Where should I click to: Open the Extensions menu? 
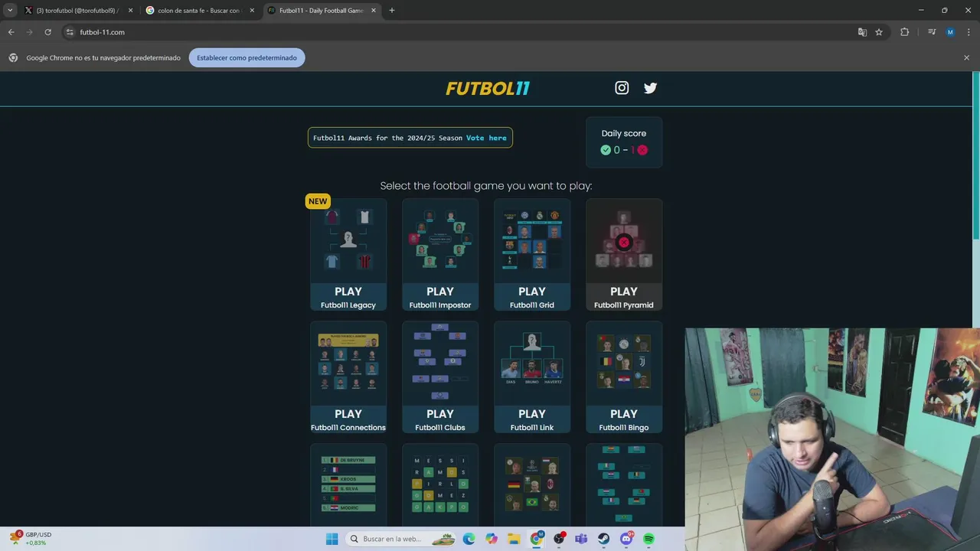tap(905, 32)
